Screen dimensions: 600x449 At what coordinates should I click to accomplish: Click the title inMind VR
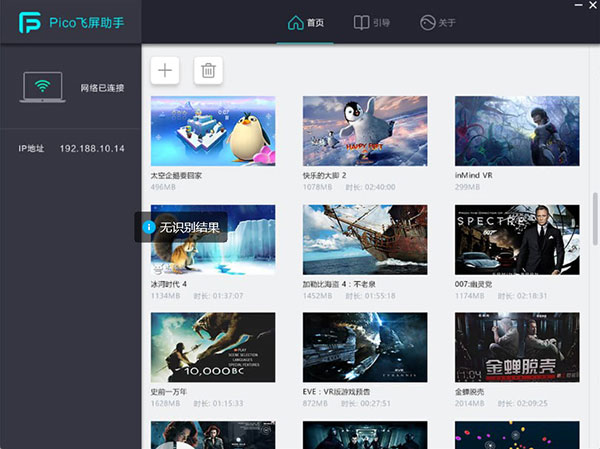[x=474, y=175]
